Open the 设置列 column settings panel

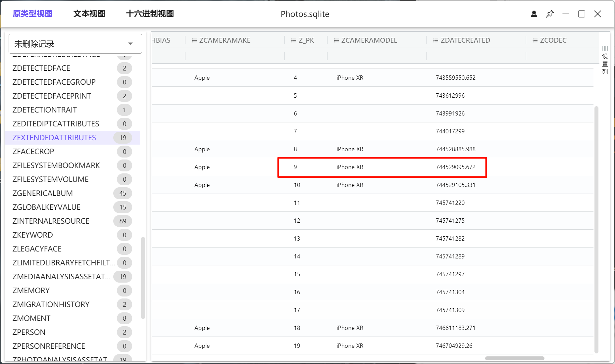point(605,60)
